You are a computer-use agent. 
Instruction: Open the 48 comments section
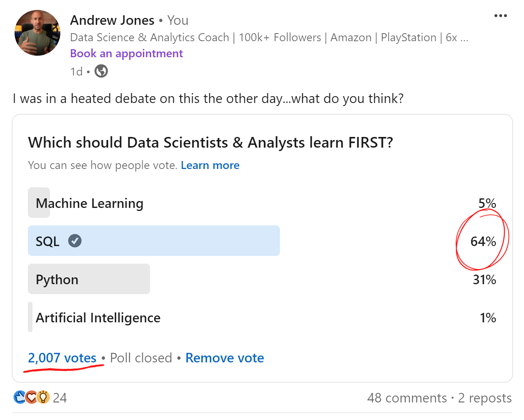[x=407, y=398]
